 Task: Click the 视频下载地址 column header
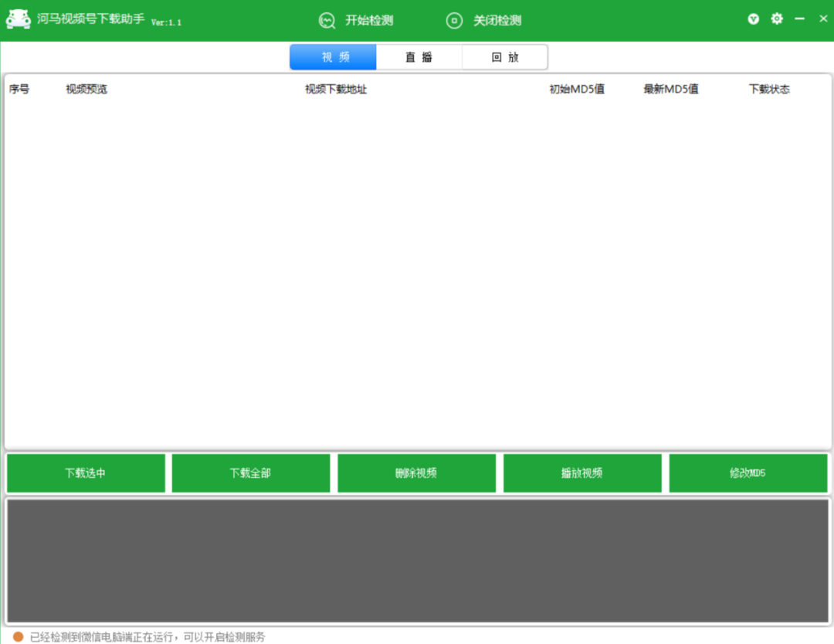point(336,90)
